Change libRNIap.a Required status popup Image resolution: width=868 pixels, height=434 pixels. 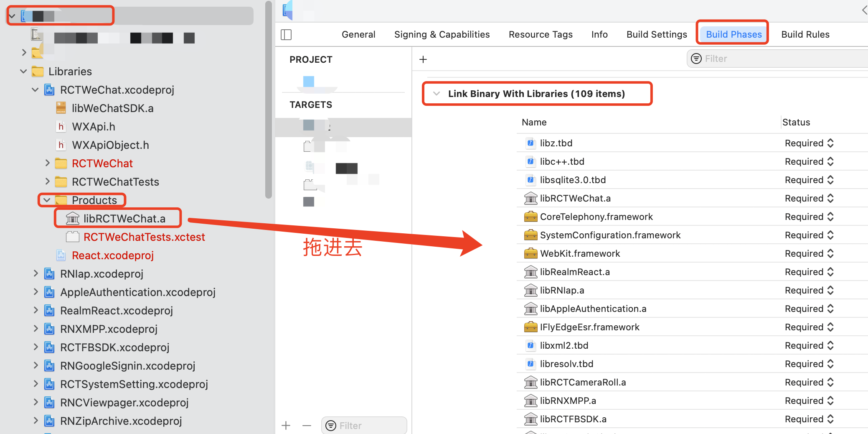809,290
